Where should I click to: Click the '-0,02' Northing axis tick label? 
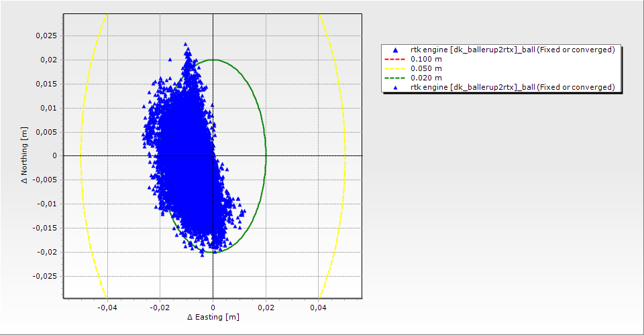48,252
